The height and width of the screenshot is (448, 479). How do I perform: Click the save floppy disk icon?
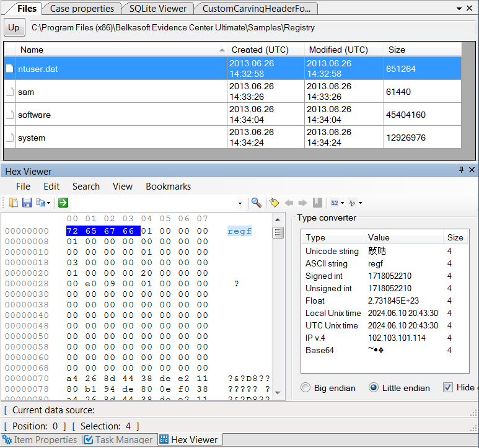click(27, 203)
